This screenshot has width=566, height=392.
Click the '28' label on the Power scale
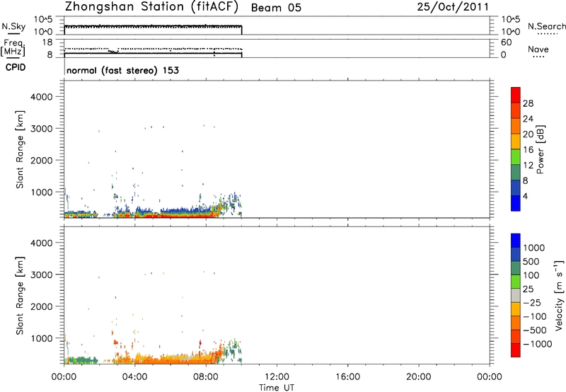click(x=528, y=103)
